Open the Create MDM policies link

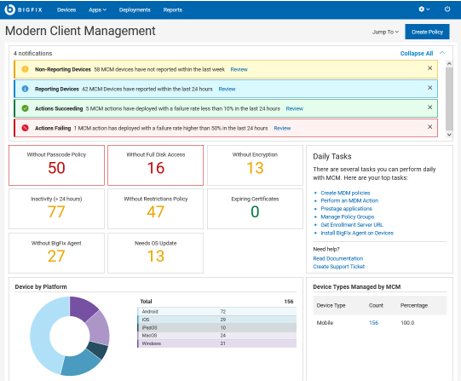pyautogui.click(x=345, y=193)
